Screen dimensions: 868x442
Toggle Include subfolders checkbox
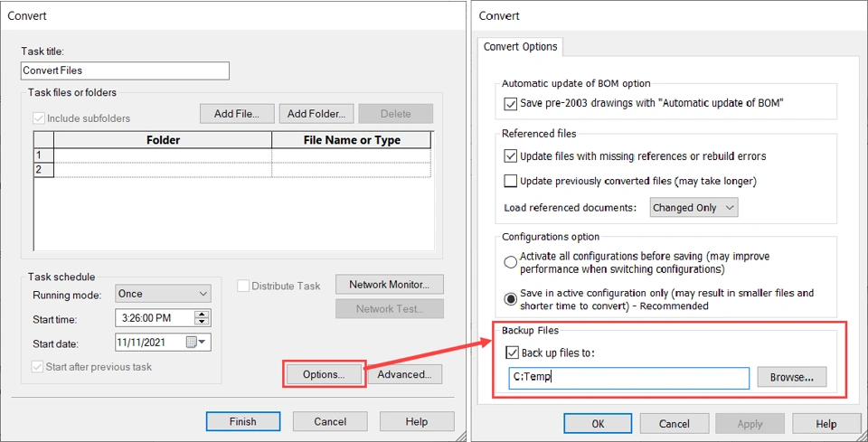(39, 118)
